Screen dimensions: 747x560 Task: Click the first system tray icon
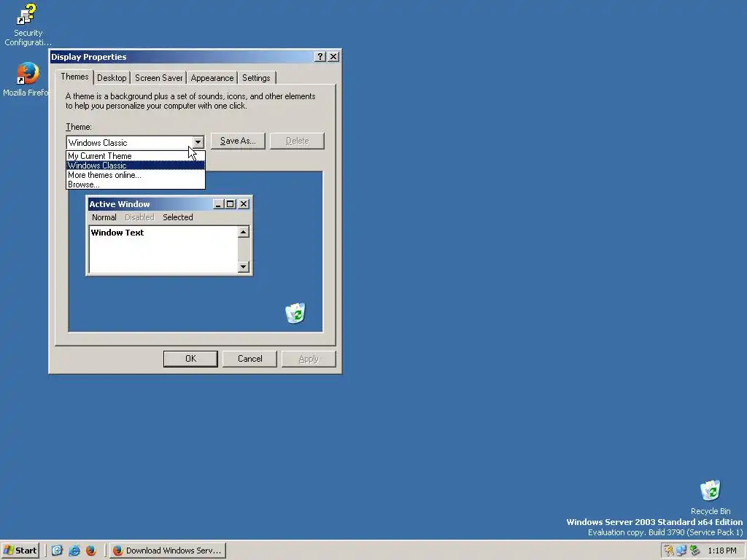click(x=669, y=551)
